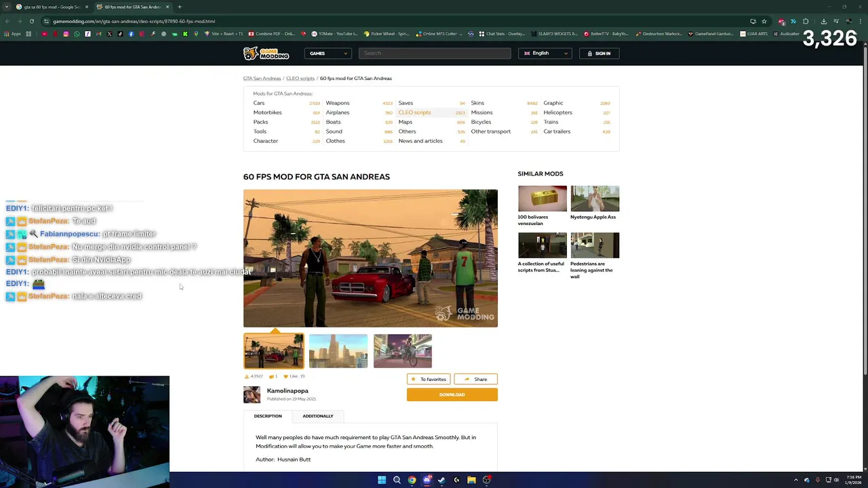Open the taskbar volume control
The image size is (868, 488).
(x=836, y=480)
